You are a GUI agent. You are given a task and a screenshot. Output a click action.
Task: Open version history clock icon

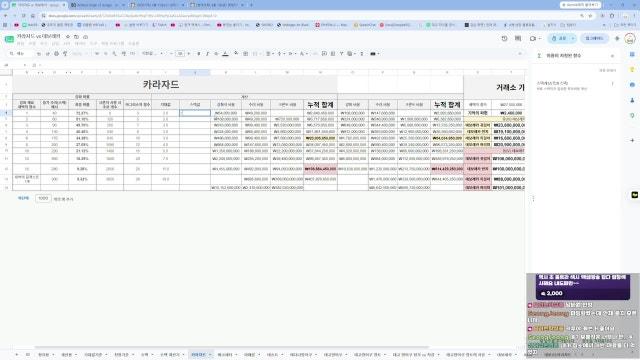coord(504,38)
